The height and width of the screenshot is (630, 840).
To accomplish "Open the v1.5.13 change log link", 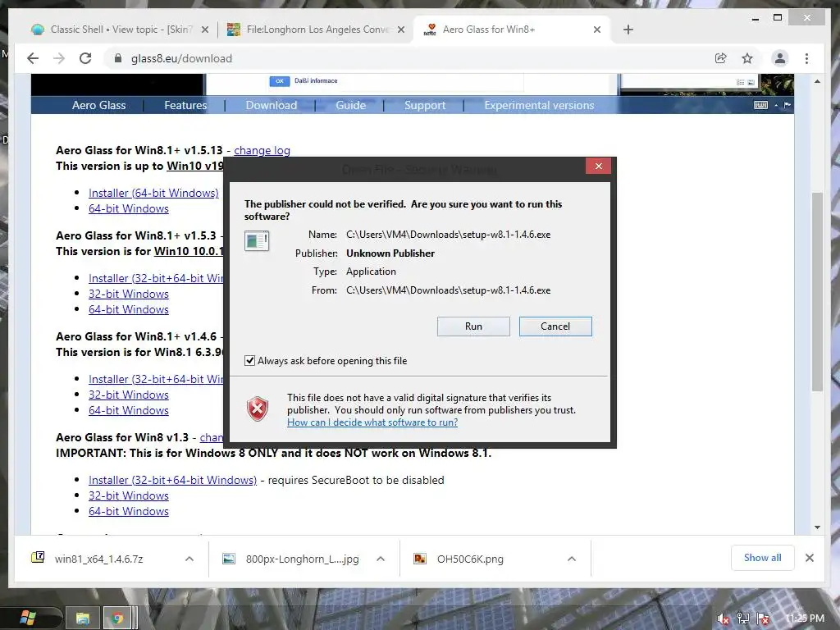I will (262, 151).
